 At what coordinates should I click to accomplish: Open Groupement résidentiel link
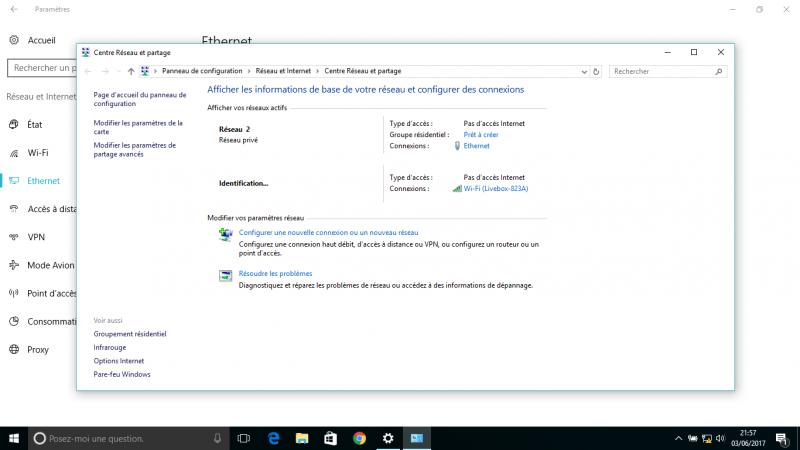point(130,334)
